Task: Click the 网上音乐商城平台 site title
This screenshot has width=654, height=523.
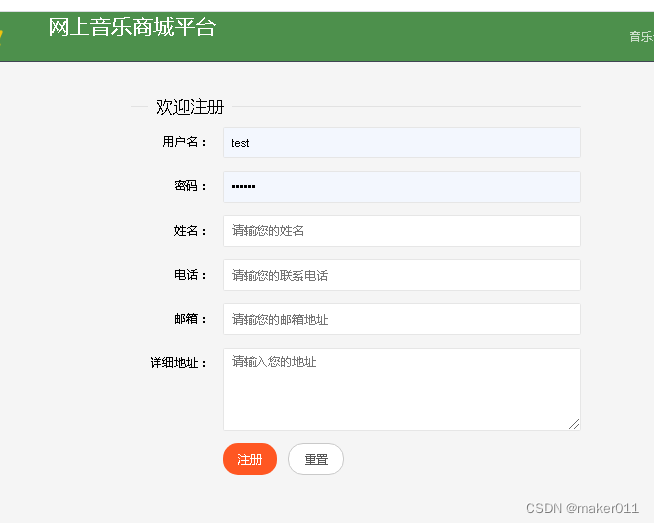Action: point(132,28)
